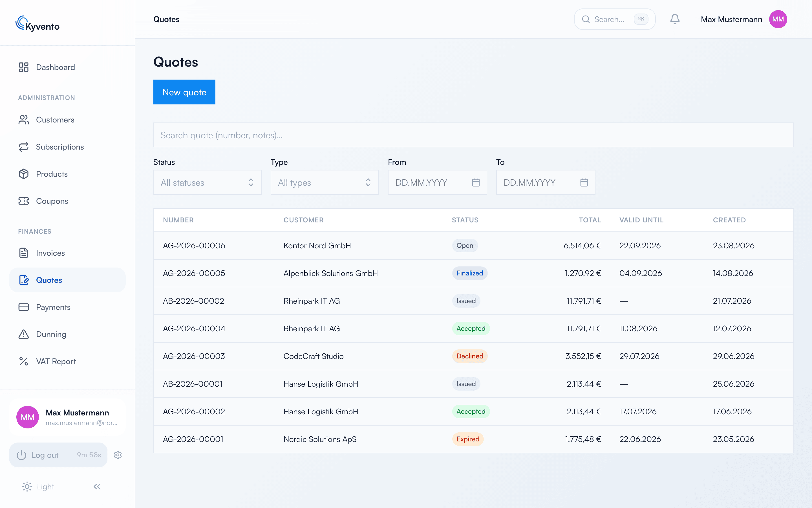Select Payments in sidebar
This screenshot has height=508, width=812.
(x=67, y=307)
